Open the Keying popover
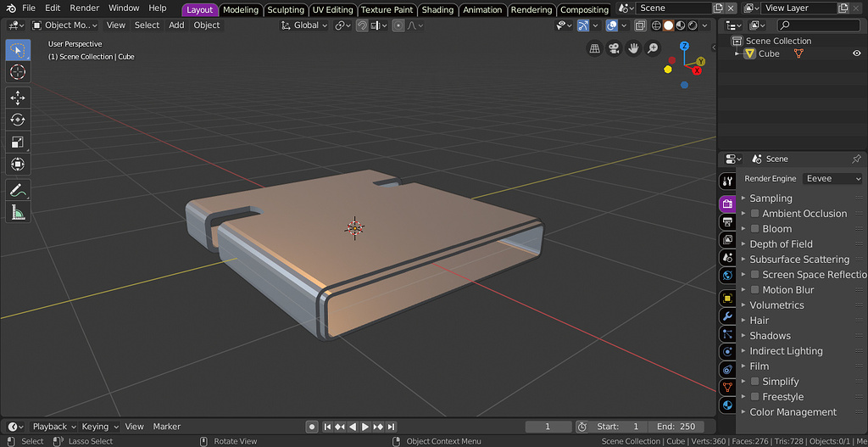868x447 pixels. (100, 427)
